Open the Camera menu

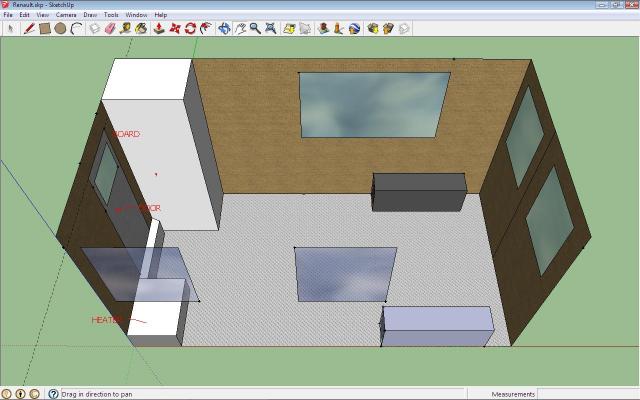coord(66,15)
